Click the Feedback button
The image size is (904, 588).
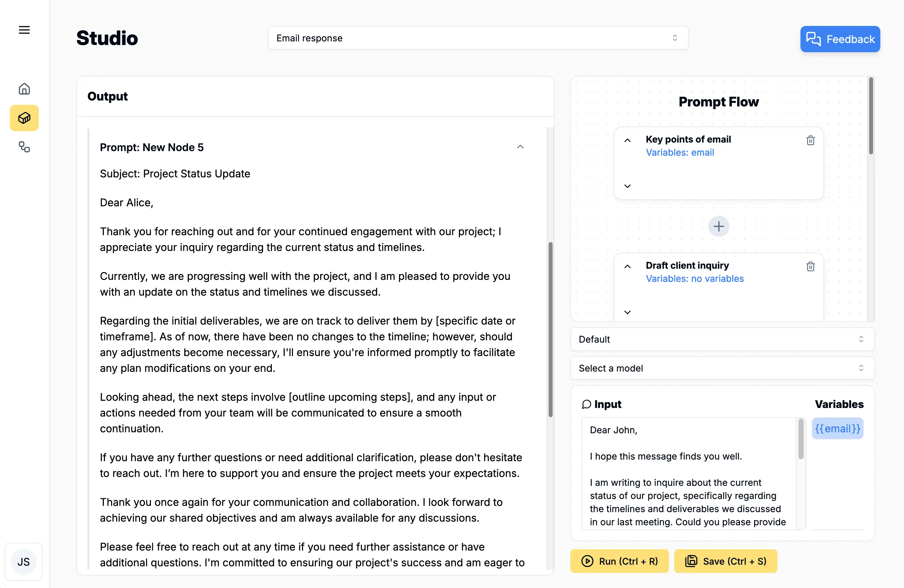tap(840, 39)
